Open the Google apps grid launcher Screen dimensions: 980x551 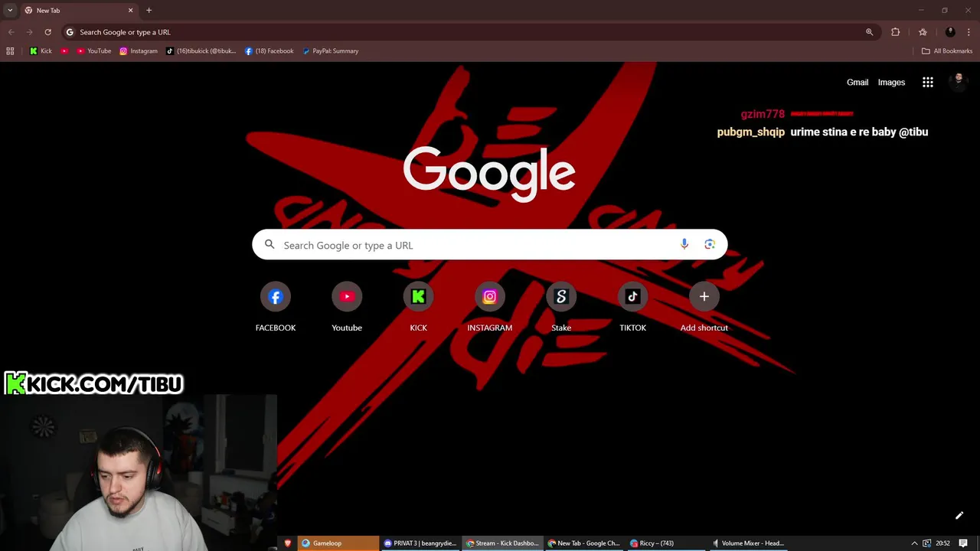coord(928,82)
